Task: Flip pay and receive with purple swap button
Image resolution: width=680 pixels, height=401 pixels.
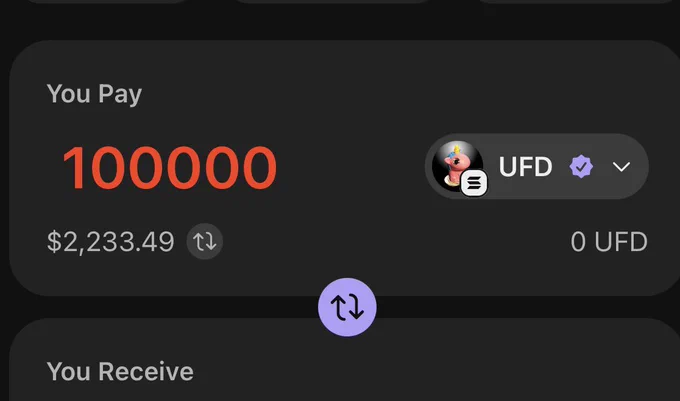Action: pos(347,307)
